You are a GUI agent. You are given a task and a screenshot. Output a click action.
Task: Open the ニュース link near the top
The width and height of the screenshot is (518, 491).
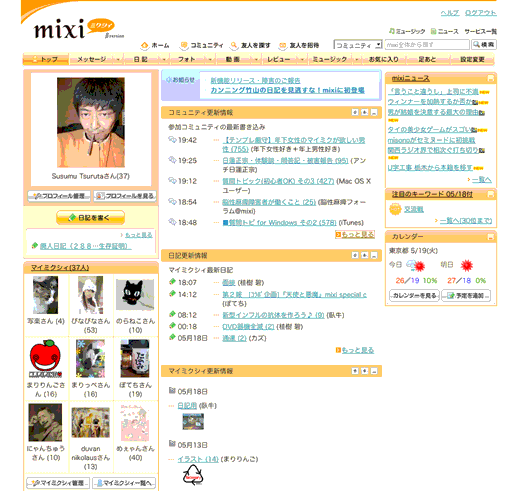[x=445, y=31]
